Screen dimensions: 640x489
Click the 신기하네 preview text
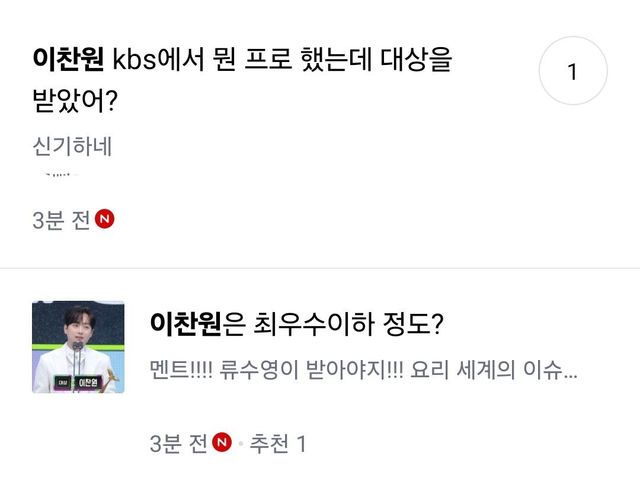(x=72, y=146)
